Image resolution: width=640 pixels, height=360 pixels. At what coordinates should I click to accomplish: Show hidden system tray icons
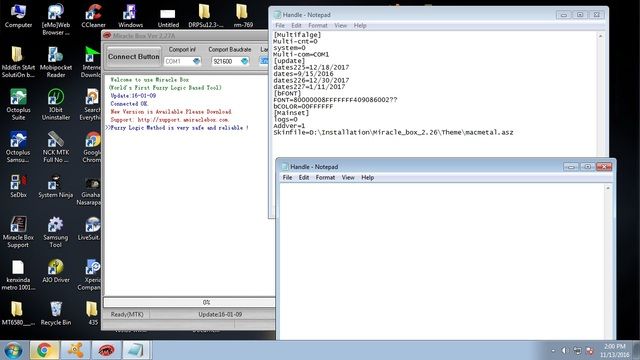point(553,351)
